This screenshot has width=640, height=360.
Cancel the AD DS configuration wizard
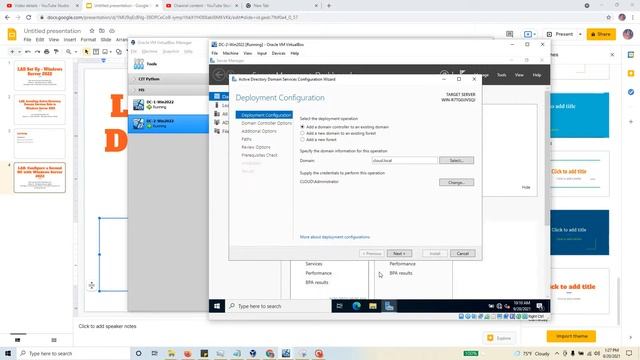click(x=462, y=253)
